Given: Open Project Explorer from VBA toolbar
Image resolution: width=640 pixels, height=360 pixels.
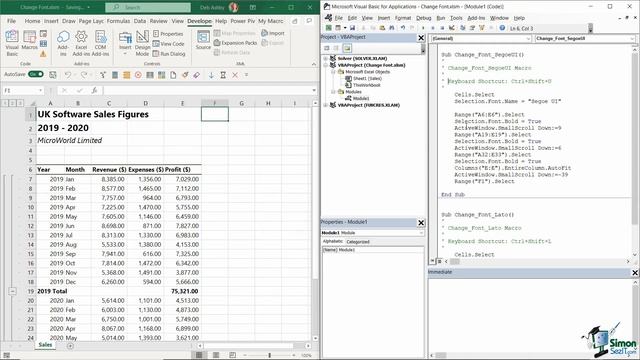Looking at the screenshot, I should coord(462,28).
